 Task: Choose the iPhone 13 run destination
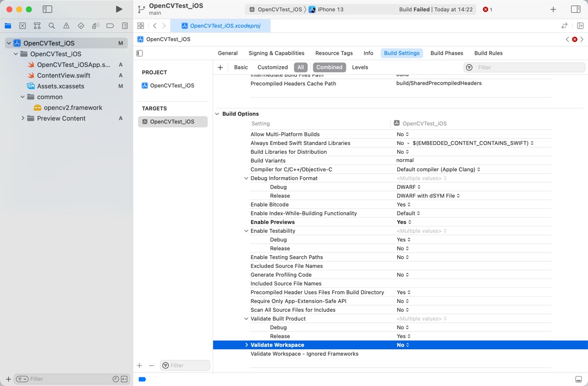click(x=326, y=9)
